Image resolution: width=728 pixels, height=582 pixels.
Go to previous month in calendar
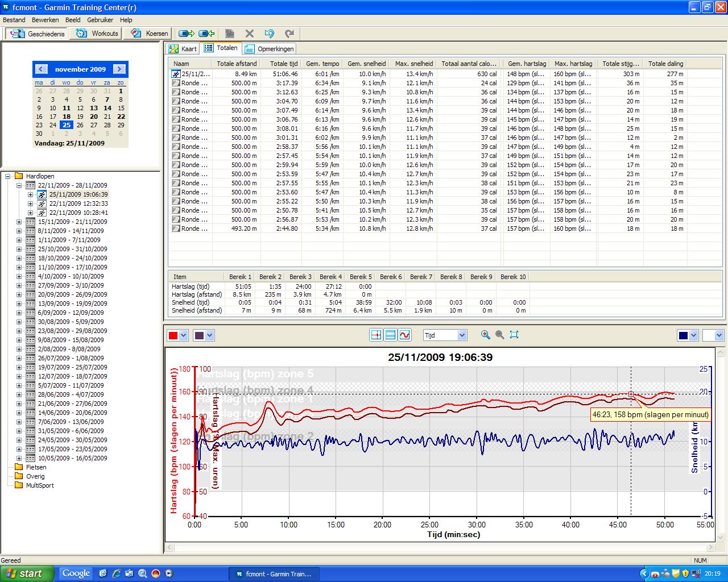coord(41,69)
